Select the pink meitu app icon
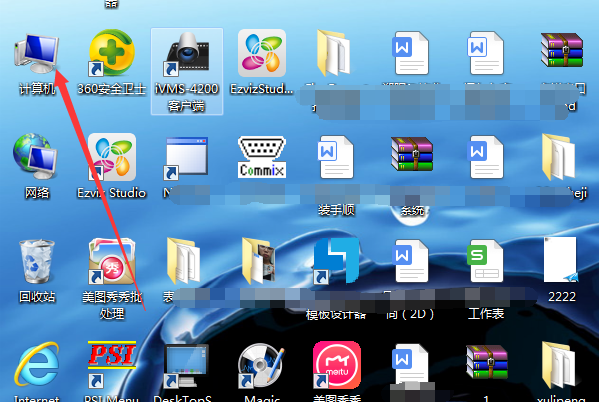599x402 pixels. pyautogui.click(x=337, y=365)
